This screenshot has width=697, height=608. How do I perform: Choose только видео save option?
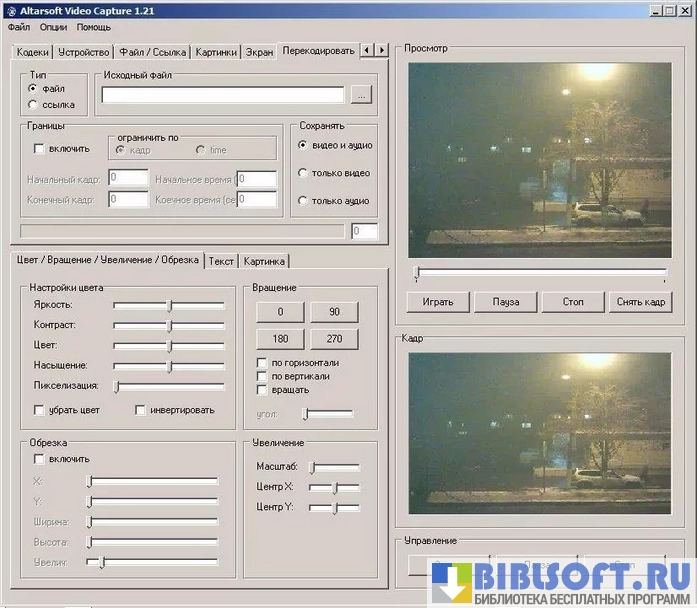[303, 173]
